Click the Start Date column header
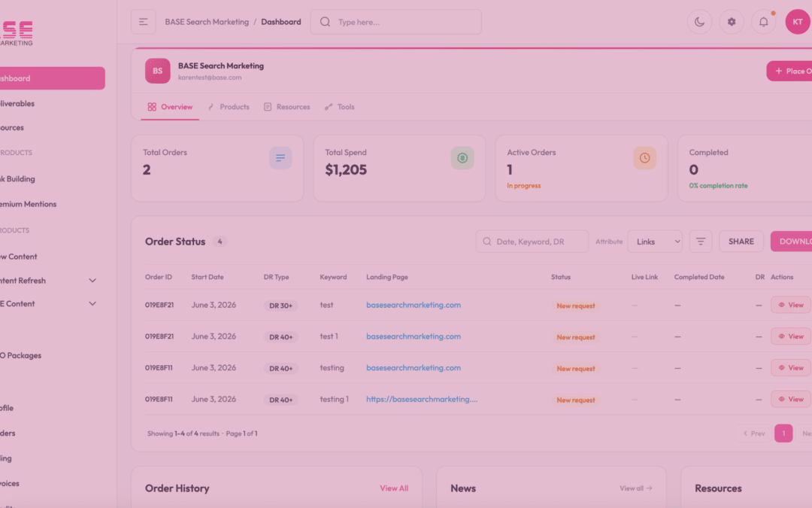The width and height of the screenshot is (812, 508). point(208,277)
